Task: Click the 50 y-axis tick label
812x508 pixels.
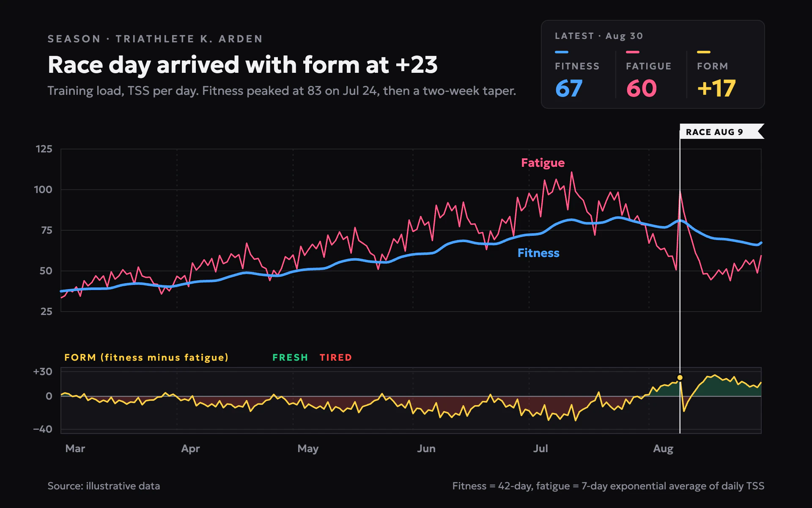Action: click(x=46, y=271)
